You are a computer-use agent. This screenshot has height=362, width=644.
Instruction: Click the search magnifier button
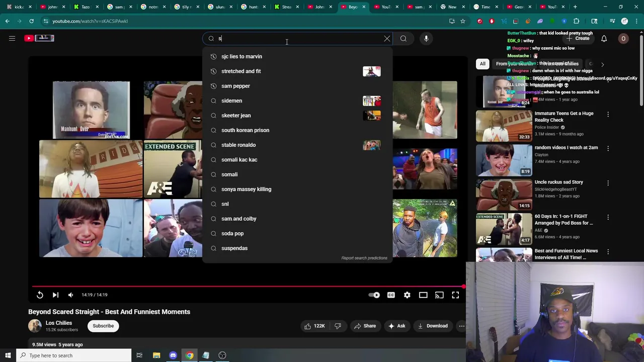click(404, 38)
